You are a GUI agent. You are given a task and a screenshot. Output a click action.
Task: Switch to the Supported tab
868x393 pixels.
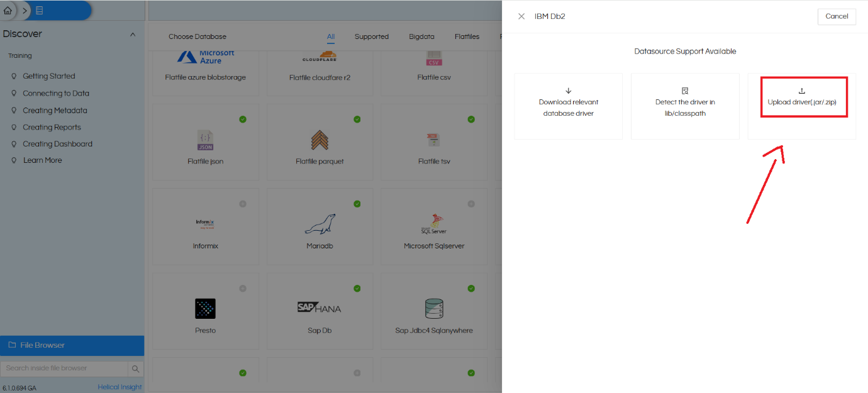tap(371, 36)
